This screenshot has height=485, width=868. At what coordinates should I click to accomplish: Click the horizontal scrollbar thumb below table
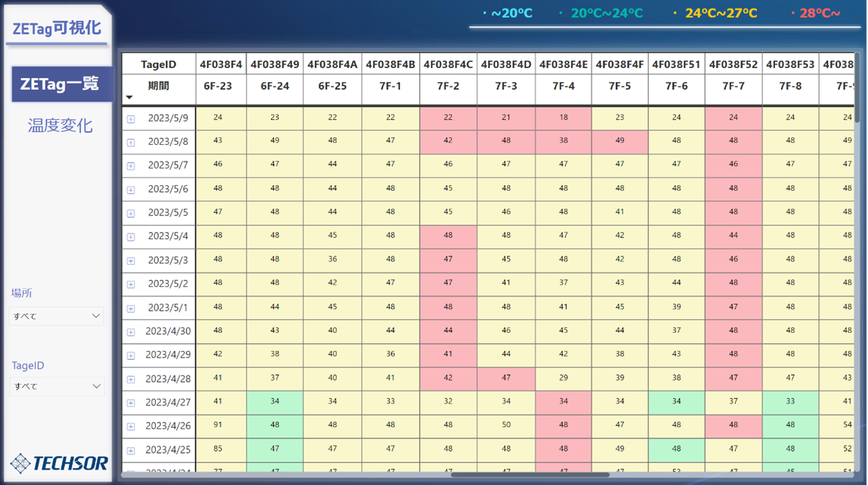tap(530, 475)
